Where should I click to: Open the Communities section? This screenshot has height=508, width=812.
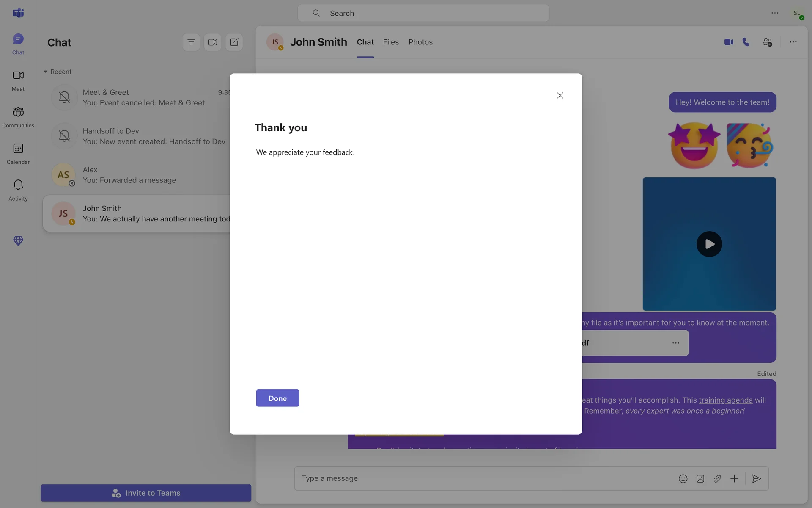18,117
